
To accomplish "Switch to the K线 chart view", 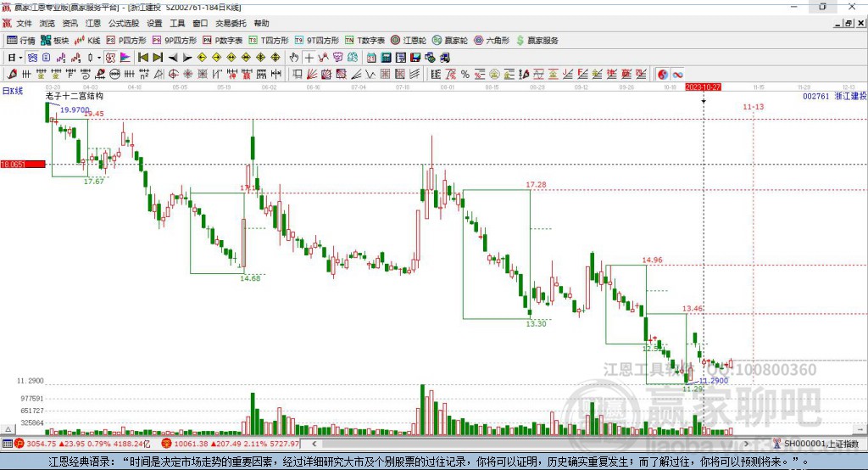I will click(x=87, y=41).
